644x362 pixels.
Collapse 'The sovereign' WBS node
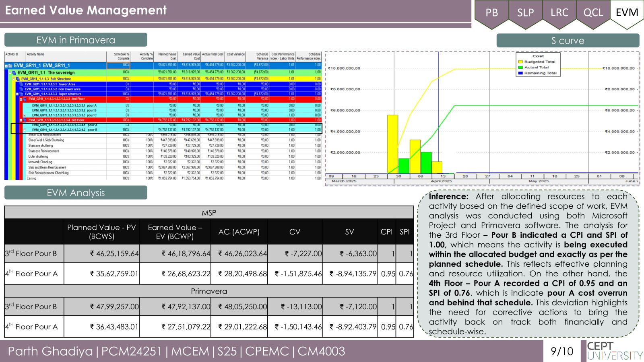click(x=10, y=73)
